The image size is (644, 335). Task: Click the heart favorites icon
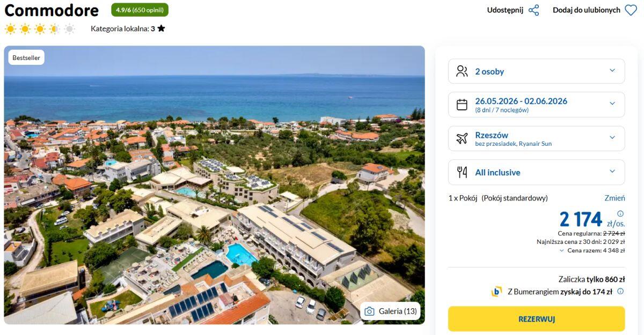click(x=631, y=10)
